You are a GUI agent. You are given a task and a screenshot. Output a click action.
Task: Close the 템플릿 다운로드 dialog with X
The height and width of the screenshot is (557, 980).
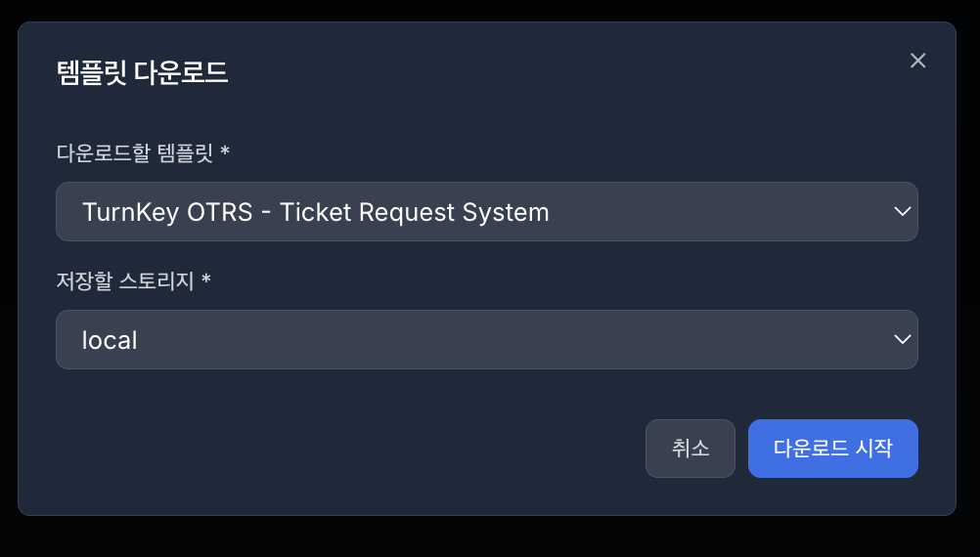point(917,61)
